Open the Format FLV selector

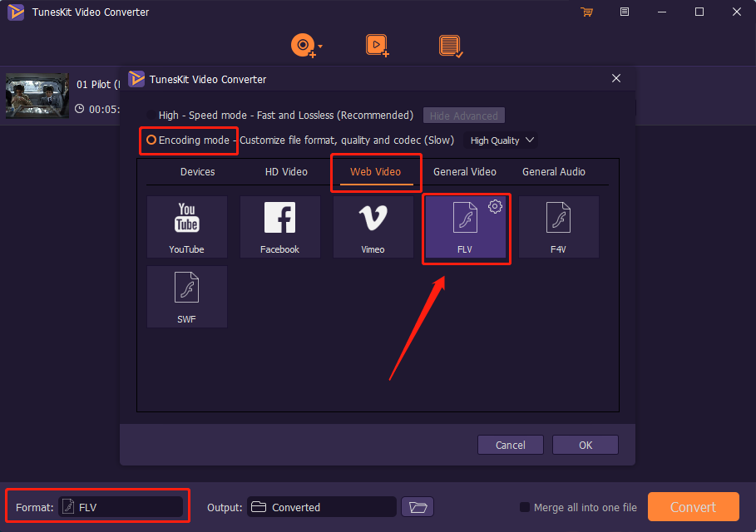click(x=121, y=507)
